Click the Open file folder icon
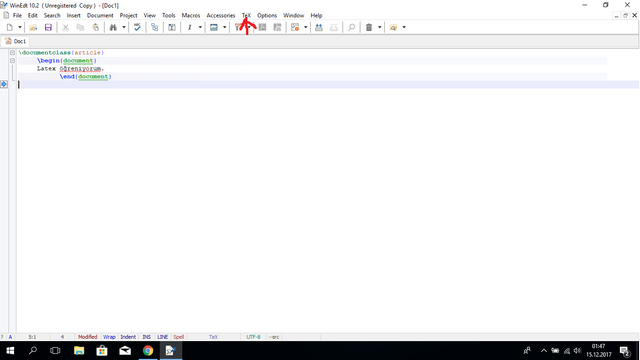640x360 pixels. [33, 27]
